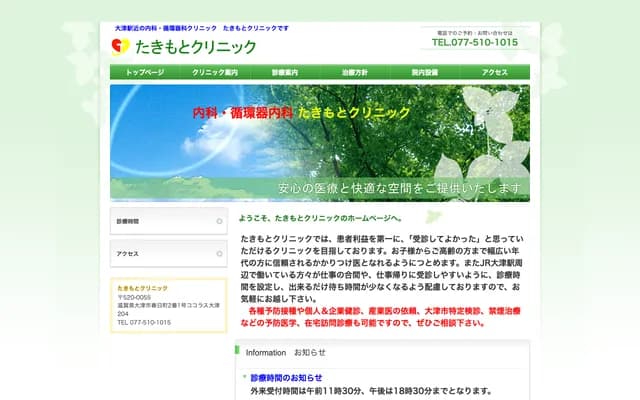Open クリニック案内 in the navigation bar

pos(215,73)
